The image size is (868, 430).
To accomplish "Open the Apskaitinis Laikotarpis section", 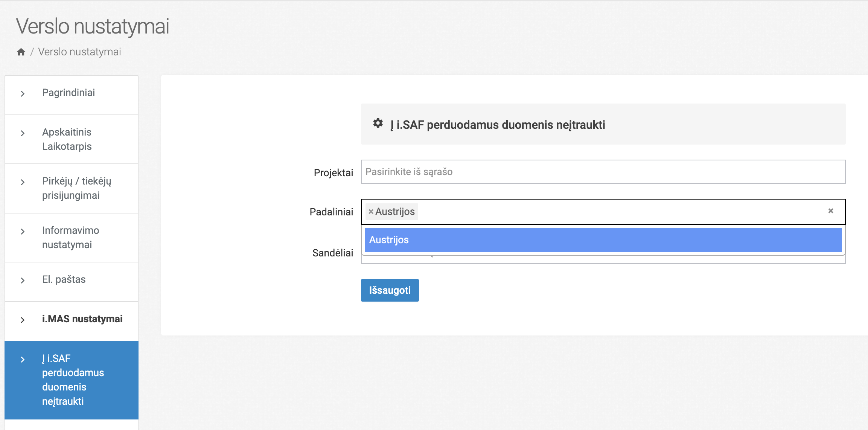I will point(67,139).
